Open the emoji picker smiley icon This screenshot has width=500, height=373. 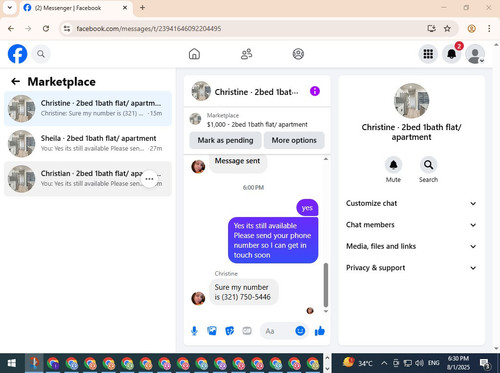(300, 331)
